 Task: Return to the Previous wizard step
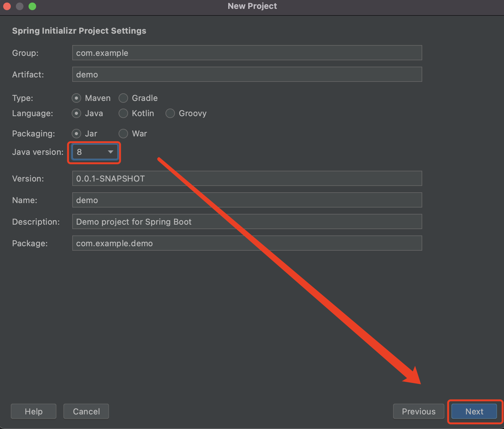tap(418, 411)
